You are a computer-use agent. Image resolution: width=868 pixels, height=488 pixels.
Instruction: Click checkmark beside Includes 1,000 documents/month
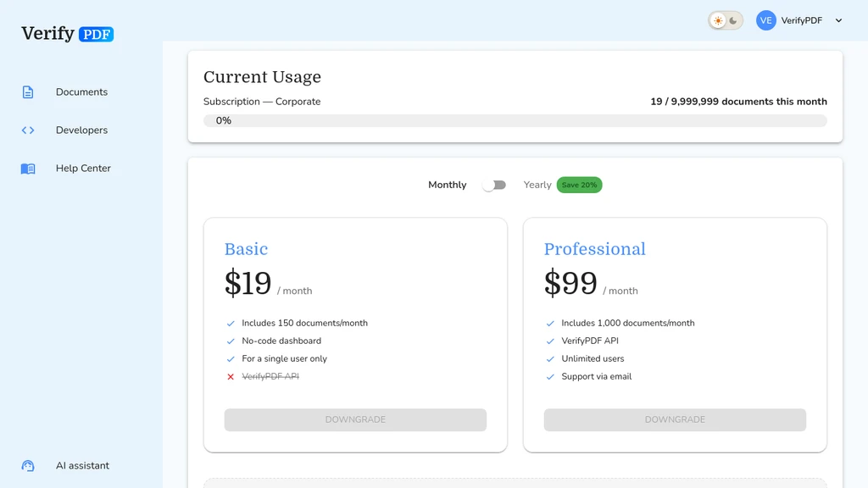(x=549, y=323)
